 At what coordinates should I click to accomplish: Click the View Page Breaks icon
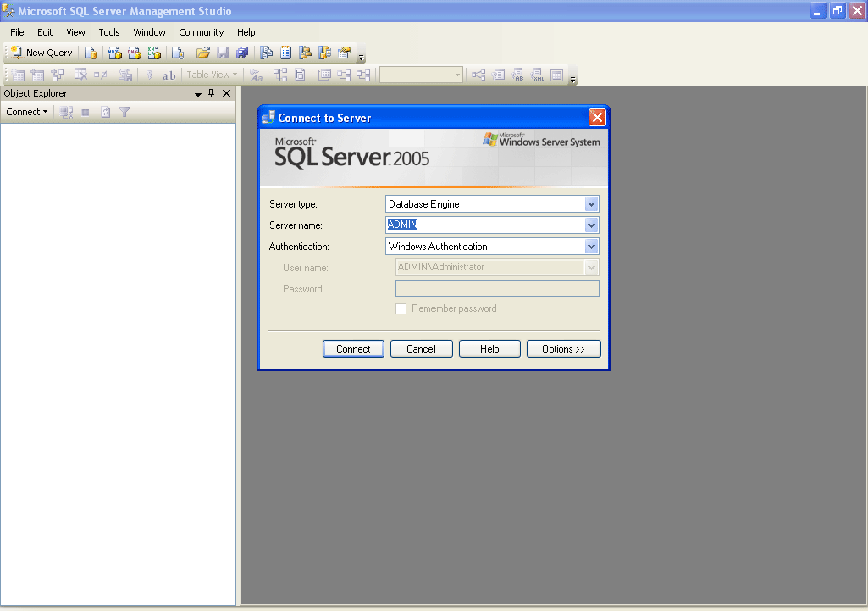pyautogui.click(x=280, y=75)
